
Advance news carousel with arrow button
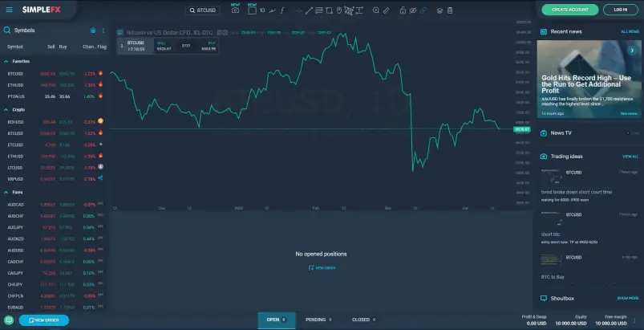point(632,51)
